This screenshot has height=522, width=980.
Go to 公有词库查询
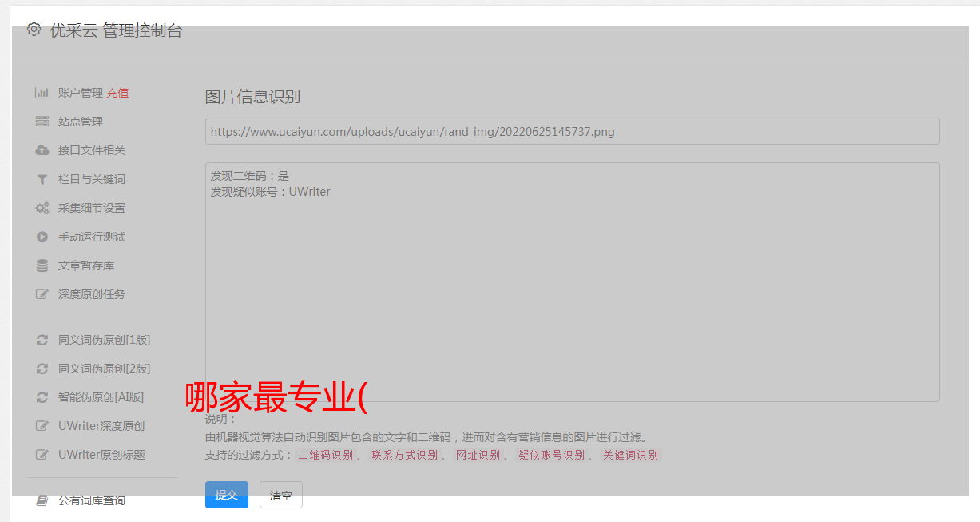92,500
